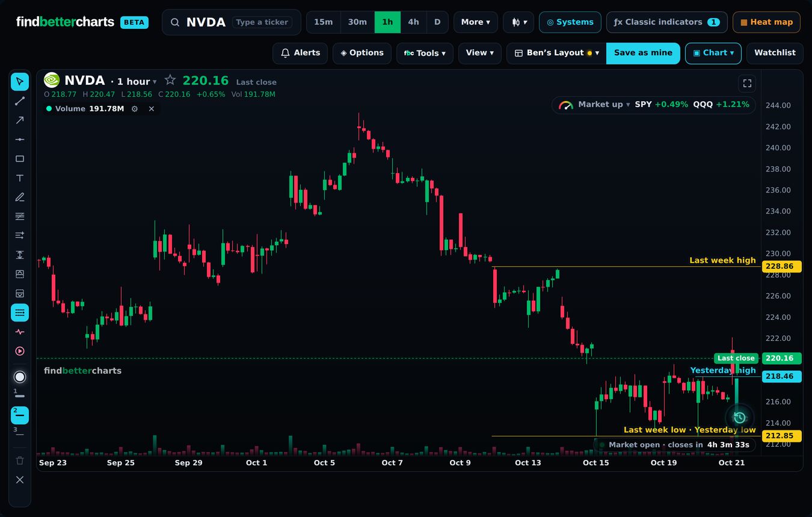Switch to the daily D timeframe

pyautogui.click(x=437, y=22)
